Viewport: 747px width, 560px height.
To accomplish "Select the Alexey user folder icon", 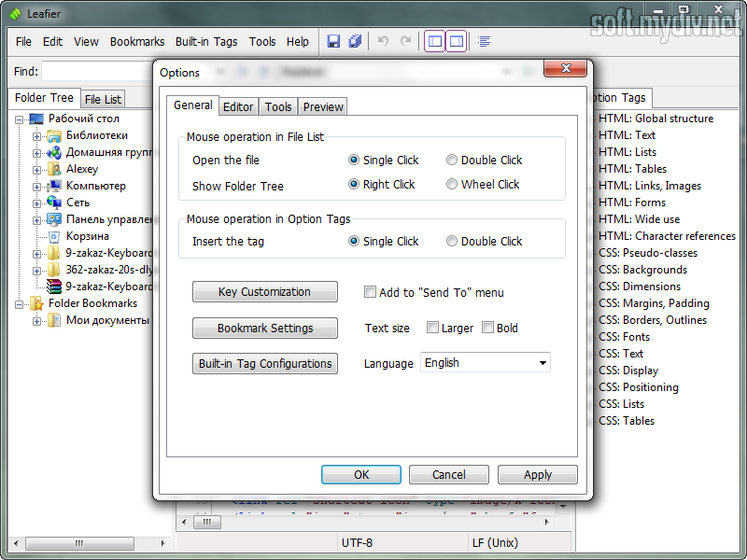I will tap(54, 169).
